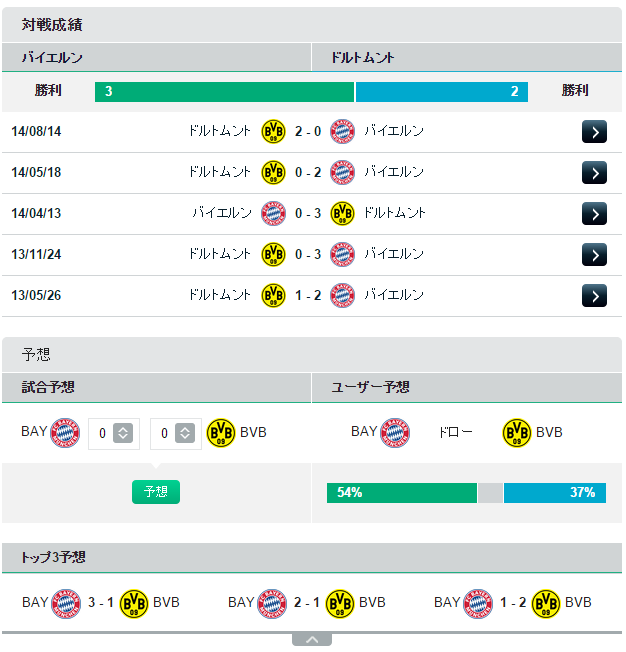Select ドルトムント tab in head-to-head header
Screen dimensions: 626x652
coord(468,57)
